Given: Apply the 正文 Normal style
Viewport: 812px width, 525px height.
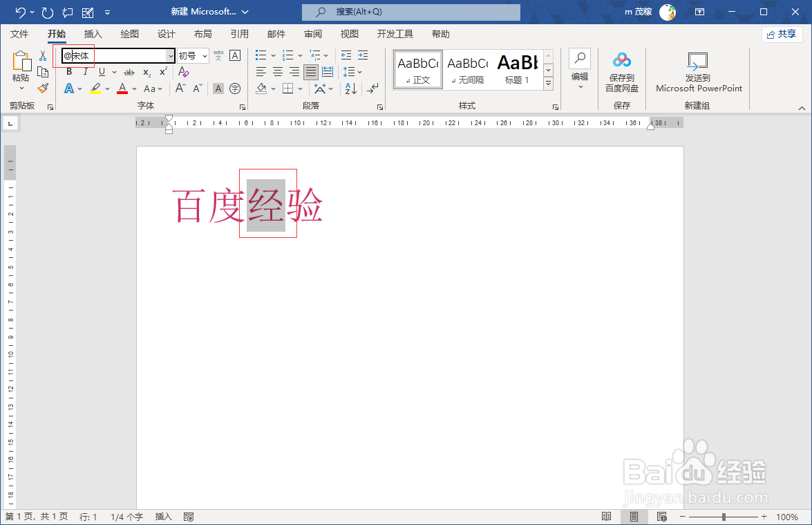Looking at the screenshot, I should coord(418,69).
